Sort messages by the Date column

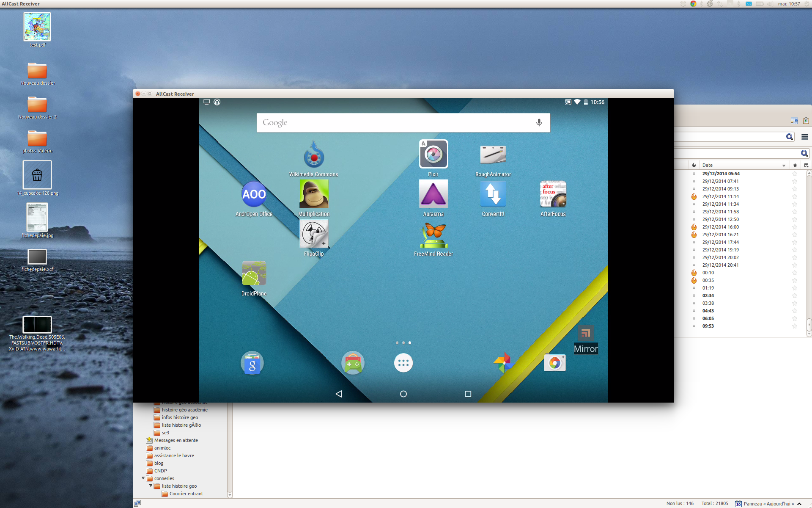(x=744, y=165)
